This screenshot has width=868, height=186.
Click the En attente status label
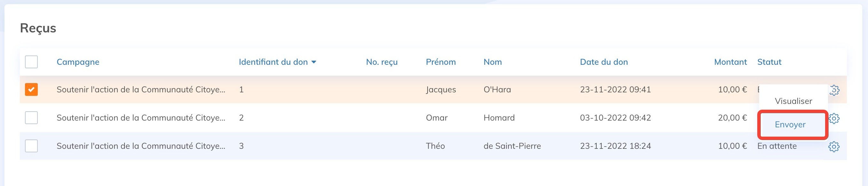pos(777,146)
